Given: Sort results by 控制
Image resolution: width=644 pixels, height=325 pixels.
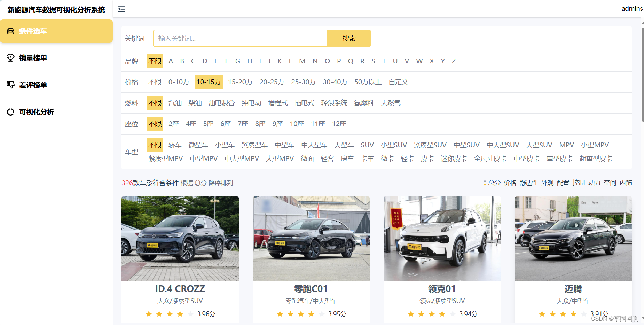Looking at the screenshot, I should pos(579,183).
